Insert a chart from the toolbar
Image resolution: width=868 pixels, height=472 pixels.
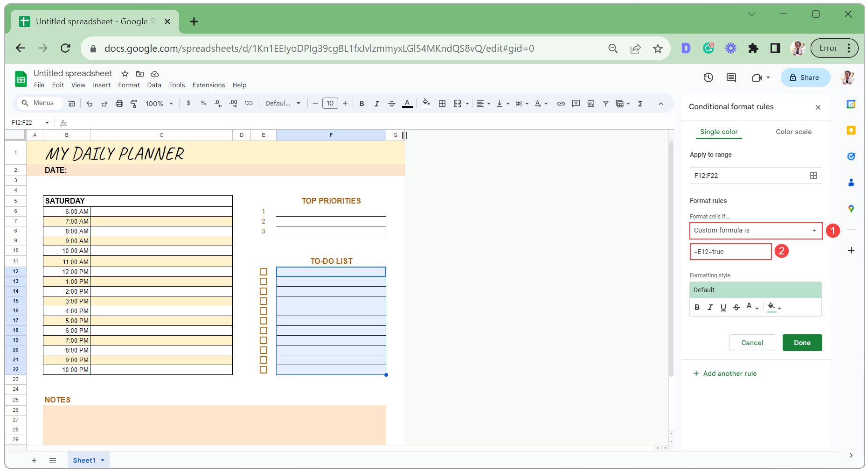click(591, 103)
